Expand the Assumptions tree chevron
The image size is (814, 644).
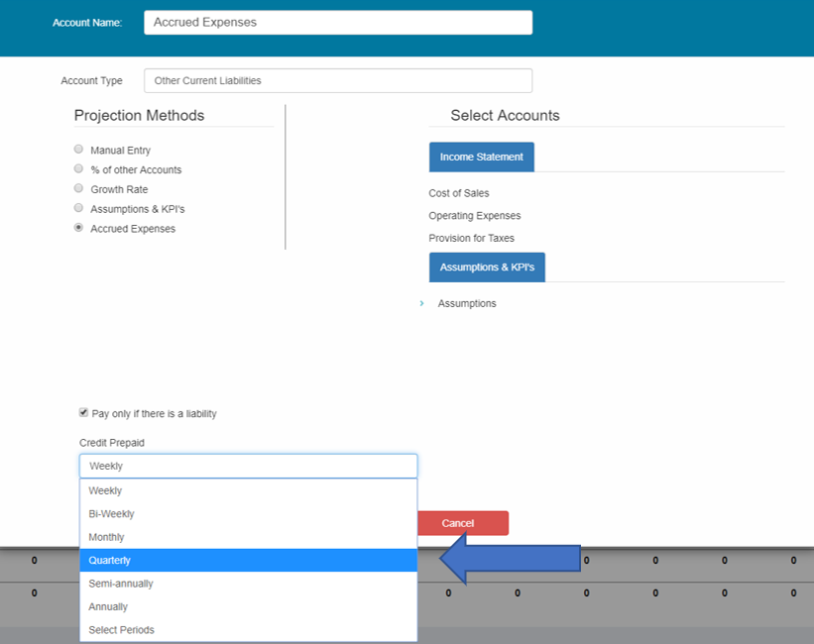coord(421,303)
